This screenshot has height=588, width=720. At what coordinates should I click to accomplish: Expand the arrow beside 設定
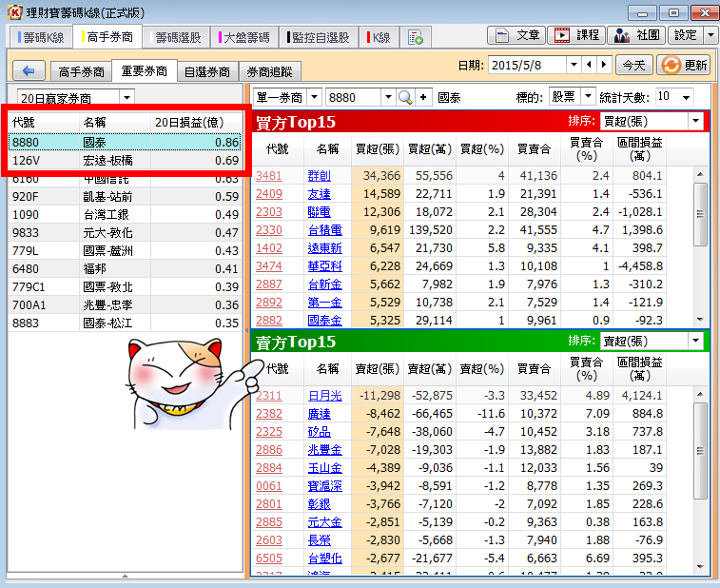pyautogui.click(x=711, y=35)
